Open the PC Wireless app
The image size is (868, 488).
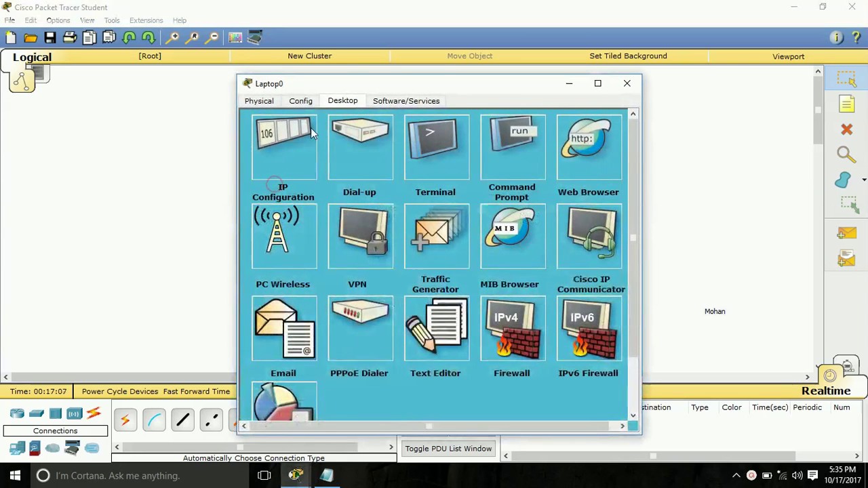284,237
